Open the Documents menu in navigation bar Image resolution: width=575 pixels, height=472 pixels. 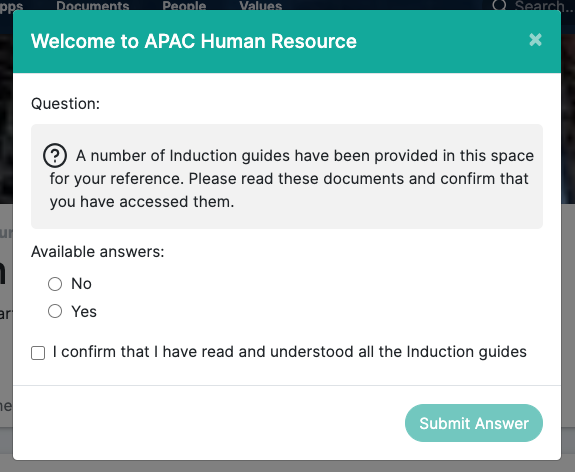(93, 5)
